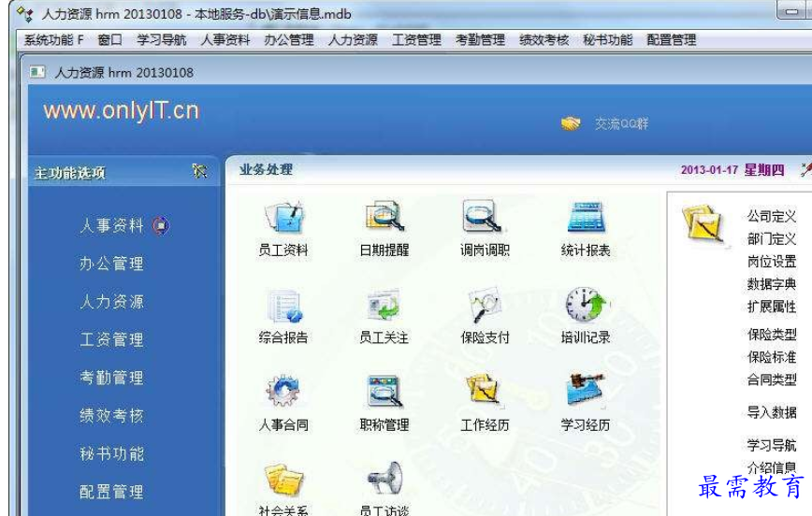This screenshot has width=812, height=516.
Task: Open the 培训记录 clock icon
Action: [x=587, y=305]
